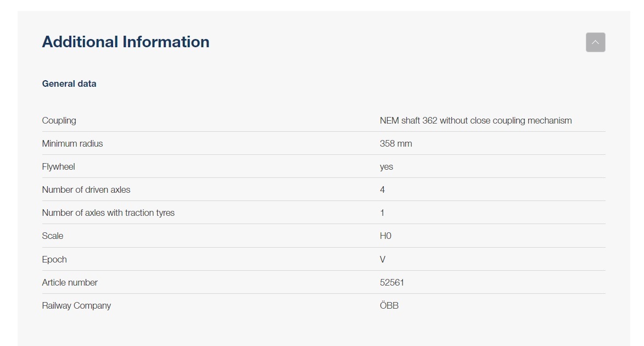The height and width of the screenshot is (346, 644).
Task: Select the Minimum radius label
Action: [x=72, y=143]
